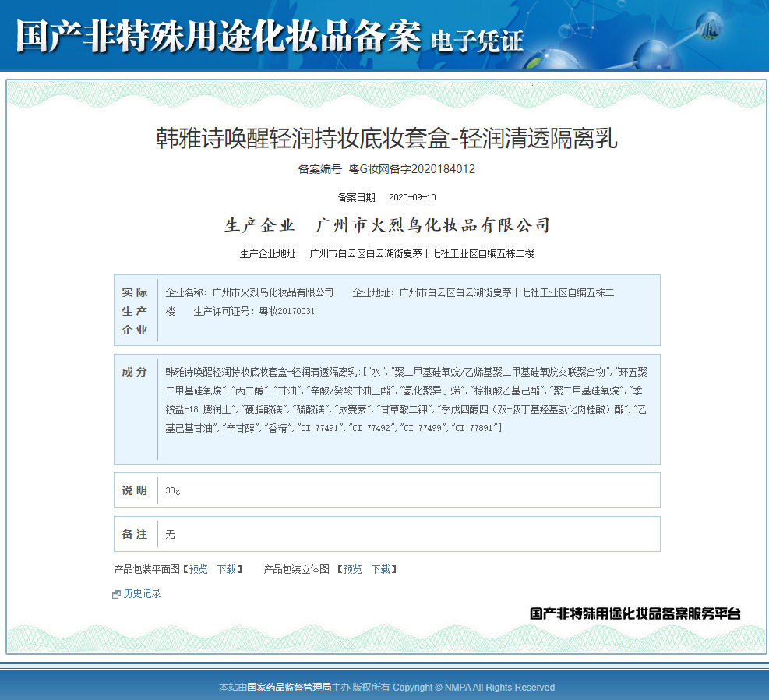Preview the 产品包装平面图 image

[198, 569]
